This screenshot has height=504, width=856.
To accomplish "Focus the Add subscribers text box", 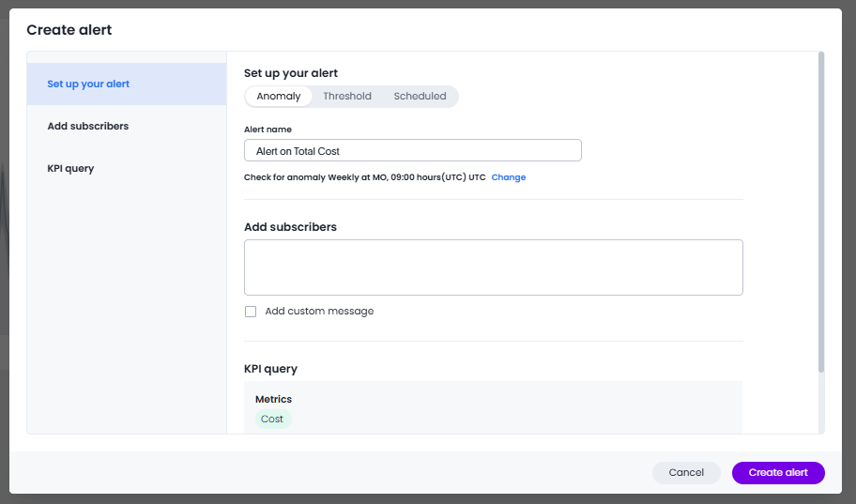I will pos(494,267).
